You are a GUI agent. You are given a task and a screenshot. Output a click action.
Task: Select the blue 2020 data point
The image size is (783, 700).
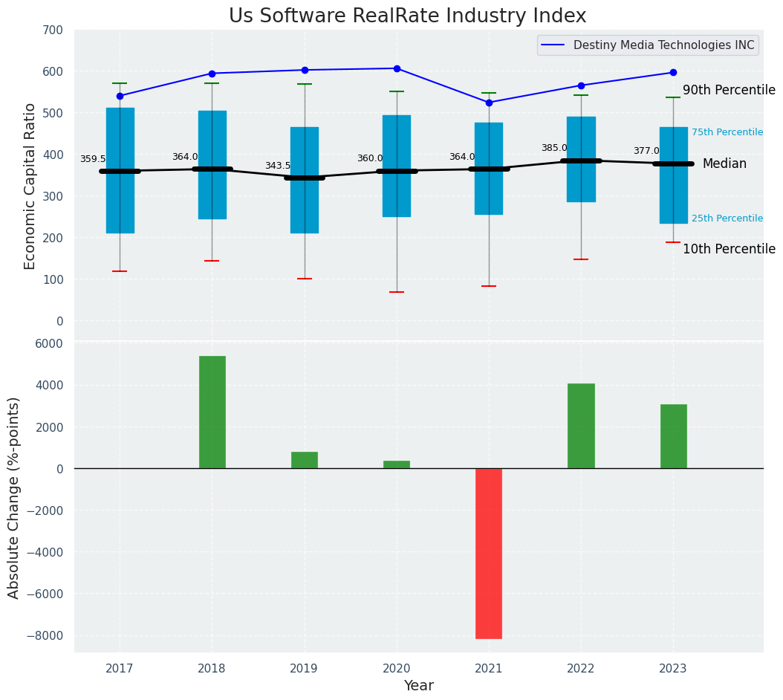397,68
